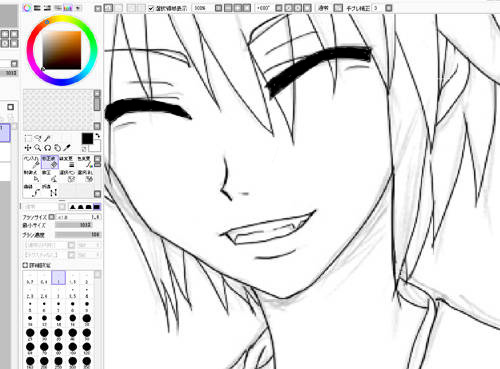
Task: Select the 制御点 control point tool
Action: coord(32,176)
